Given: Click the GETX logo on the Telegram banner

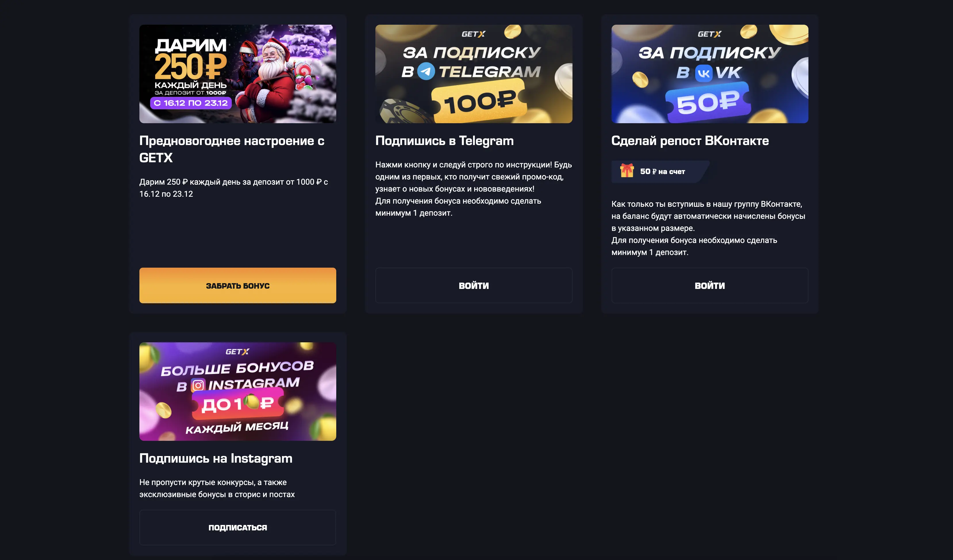Looking at the screenshot, I should click(x=473, y=34).
